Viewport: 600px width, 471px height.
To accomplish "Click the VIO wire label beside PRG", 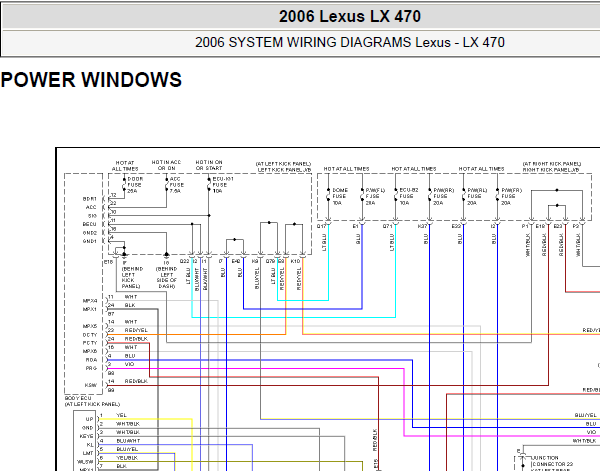I will click(130, 364).
